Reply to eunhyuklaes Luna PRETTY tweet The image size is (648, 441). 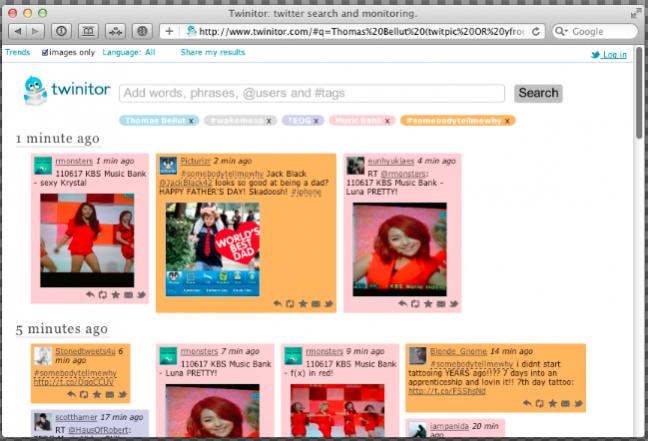(403, 304)
